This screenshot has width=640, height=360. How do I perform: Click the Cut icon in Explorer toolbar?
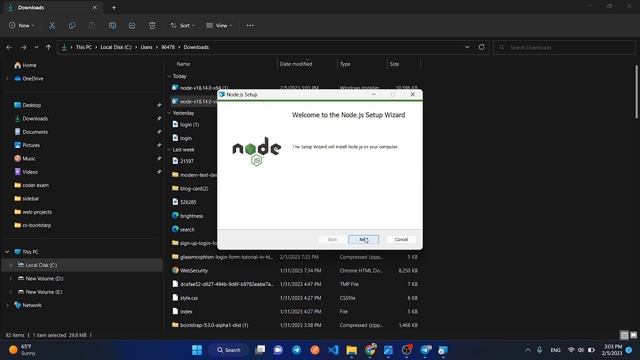tap(52, 26)
